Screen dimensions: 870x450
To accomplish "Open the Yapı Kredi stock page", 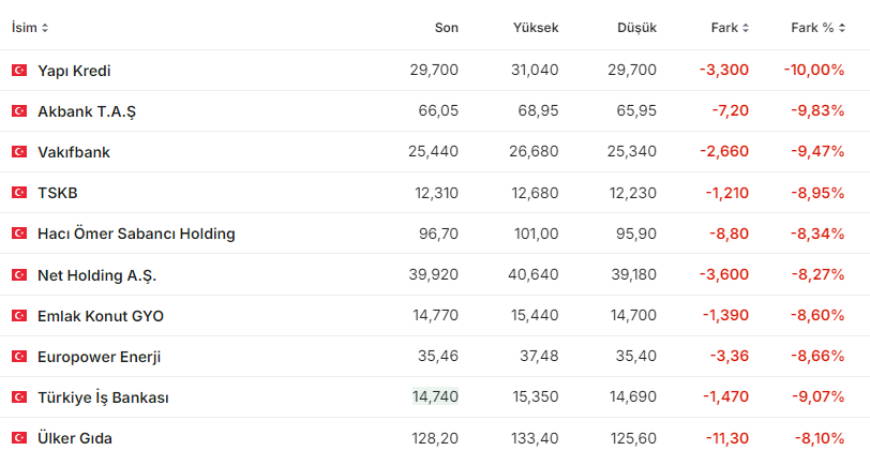I will 74,71.
